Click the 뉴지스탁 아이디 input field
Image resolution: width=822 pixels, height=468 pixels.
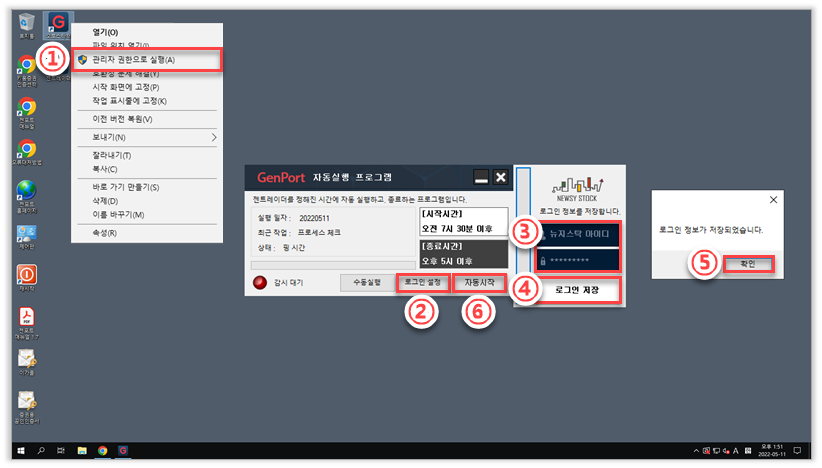click(579, 233)
